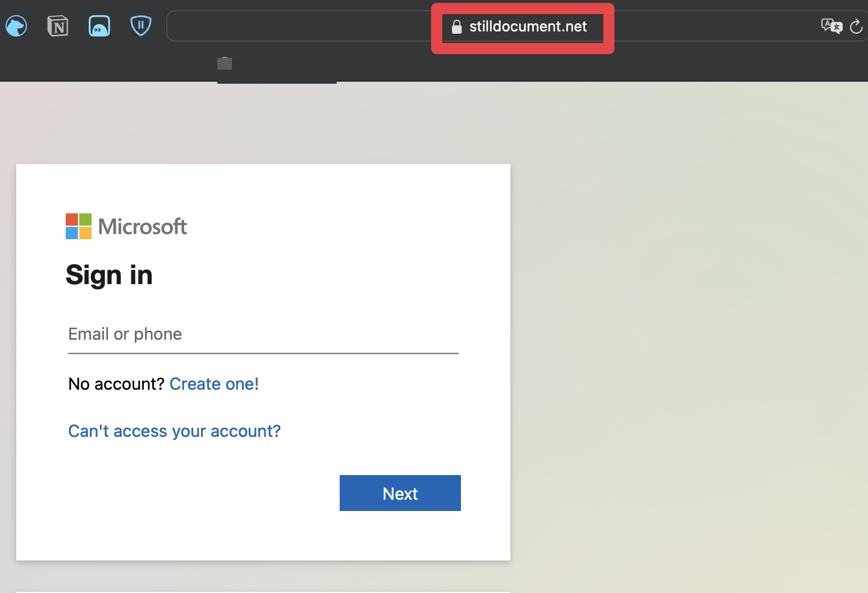Click the "No account?" label text
This screenshot has height=593, width=868.
coord(116,384)
